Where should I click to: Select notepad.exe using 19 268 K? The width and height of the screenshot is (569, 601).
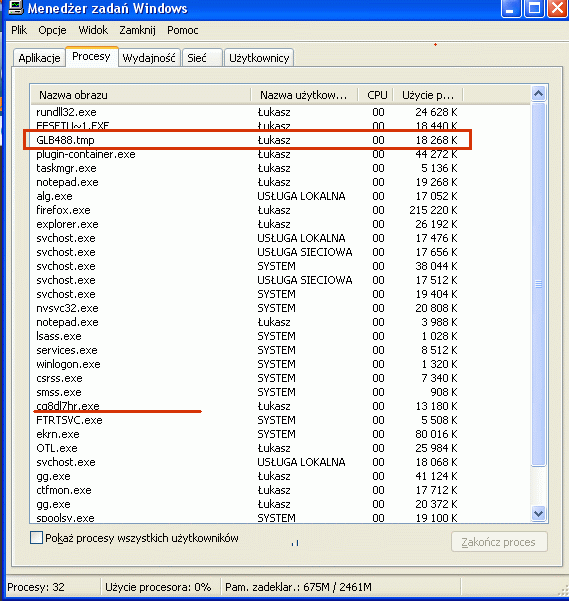click(246, 182)
